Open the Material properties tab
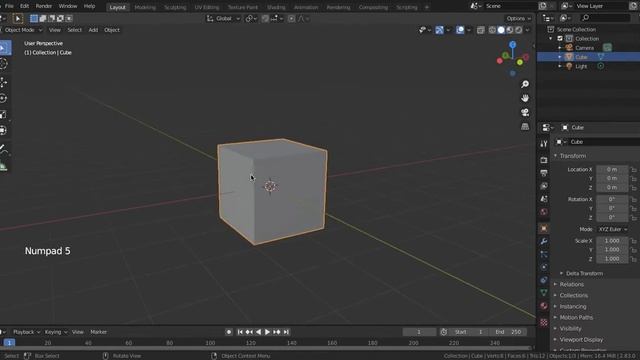The height and width of the screenshot is (360, 640). (544, 306)
